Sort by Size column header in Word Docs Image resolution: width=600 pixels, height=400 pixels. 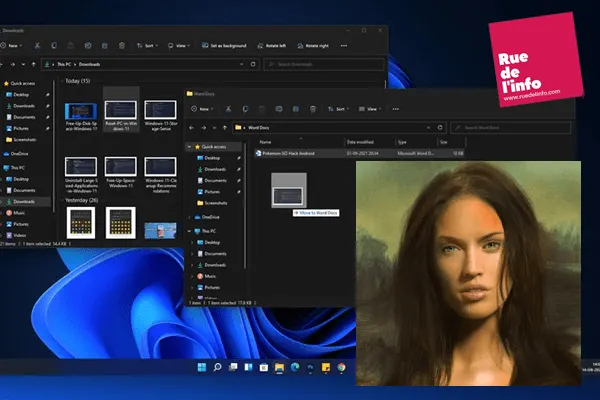tap(451, 142)
